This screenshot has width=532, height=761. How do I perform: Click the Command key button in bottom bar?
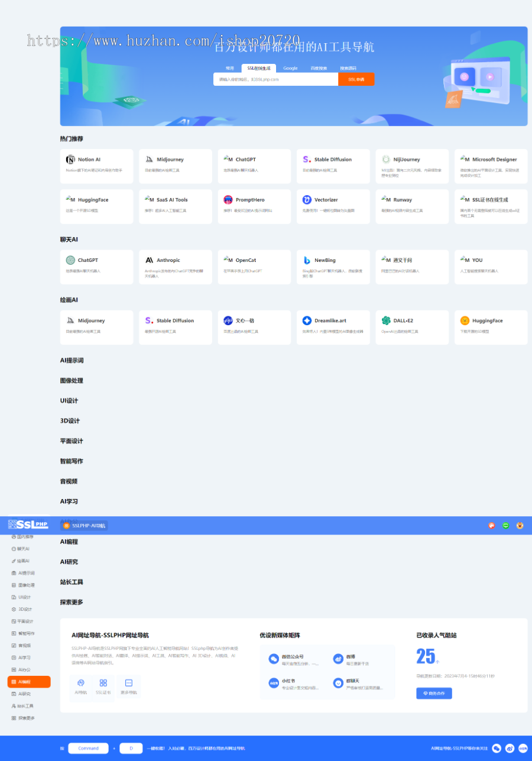89,748
